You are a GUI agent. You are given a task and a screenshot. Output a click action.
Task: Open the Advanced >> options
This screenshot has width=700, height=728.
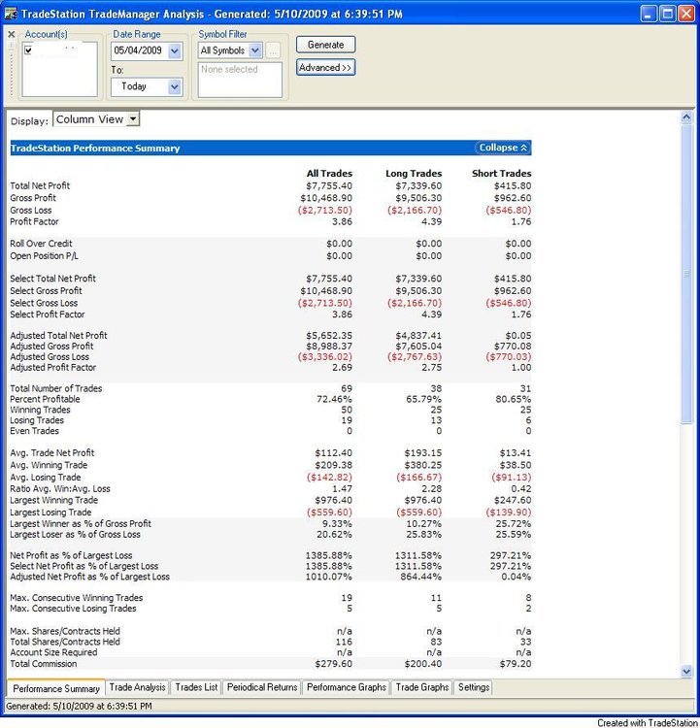tap(325, 67)
